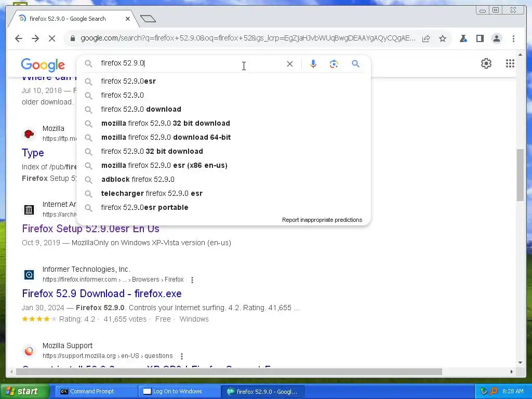Open Google quick settings gear
Viewport: 532px width, 399px height.
coord(486,63)
